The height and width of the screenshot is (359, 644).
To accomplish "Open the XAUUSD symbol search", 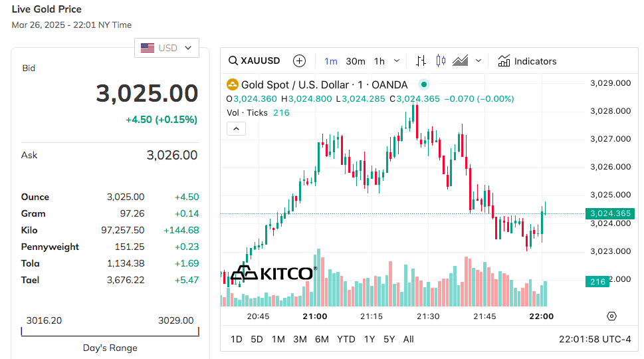I will 255,61.
